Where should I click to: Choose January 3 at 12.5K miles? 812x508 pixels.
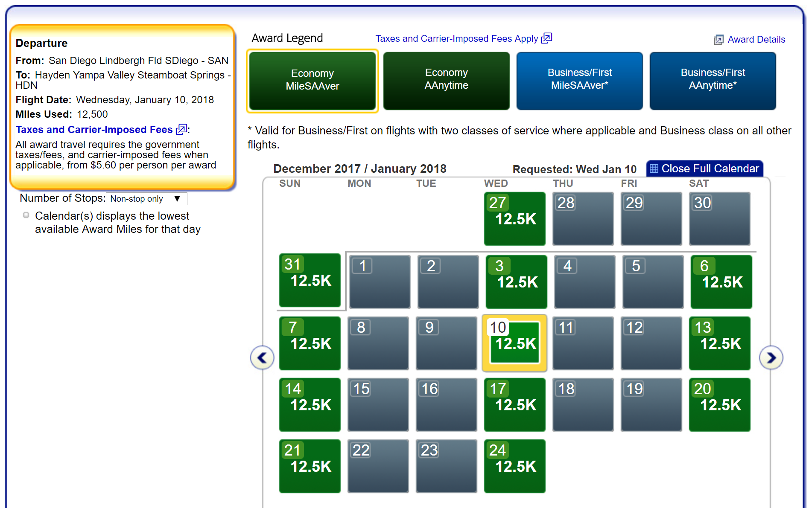tap(516, 282)
